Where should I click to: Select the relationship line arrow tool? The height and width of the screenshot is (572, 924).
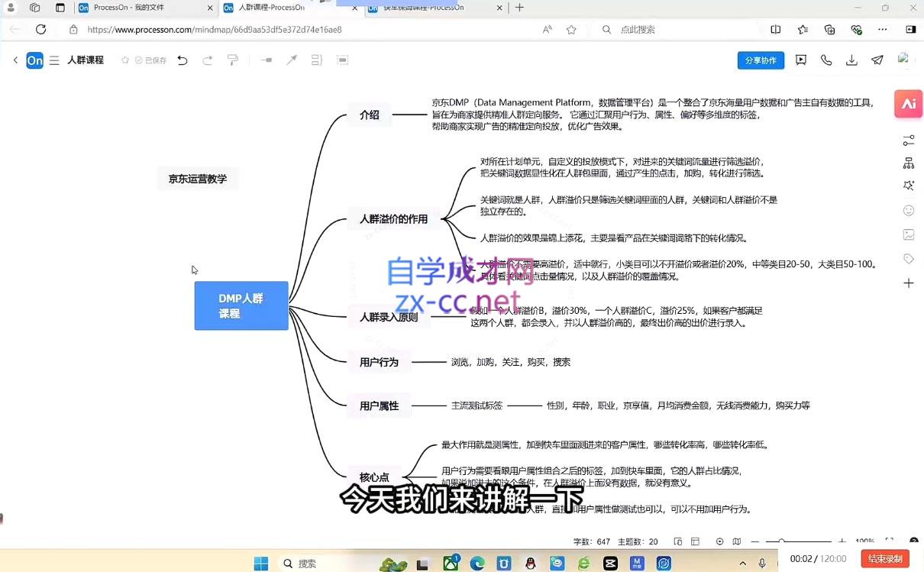tap(292, 60)
